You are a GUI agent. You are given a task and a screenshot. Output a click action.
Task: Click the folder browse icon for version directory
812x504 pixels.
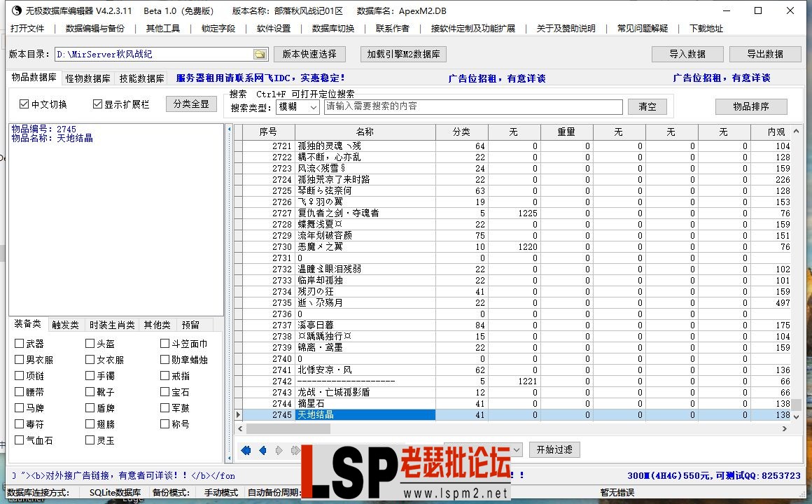pyautogui.click(x=260, y=55)
